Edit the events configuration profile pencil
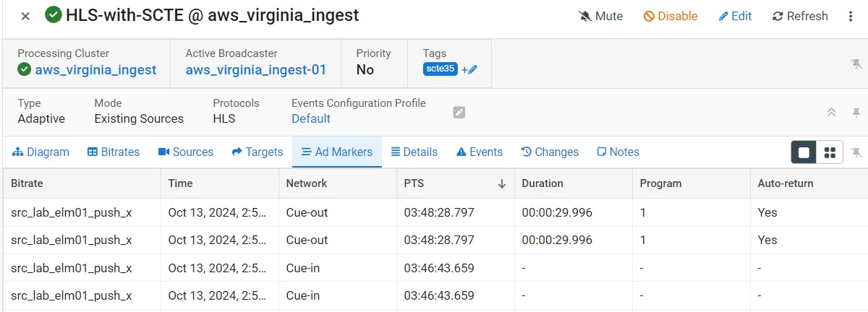Image resolution: width=868 pixels, height=312 pixels. point(459,112)
